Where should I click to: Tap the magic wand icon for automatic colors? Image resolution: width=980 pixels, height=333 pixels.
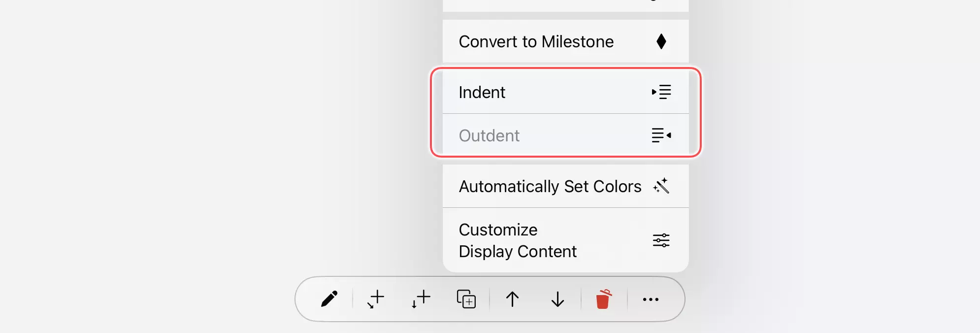click(x=662, y=186)
